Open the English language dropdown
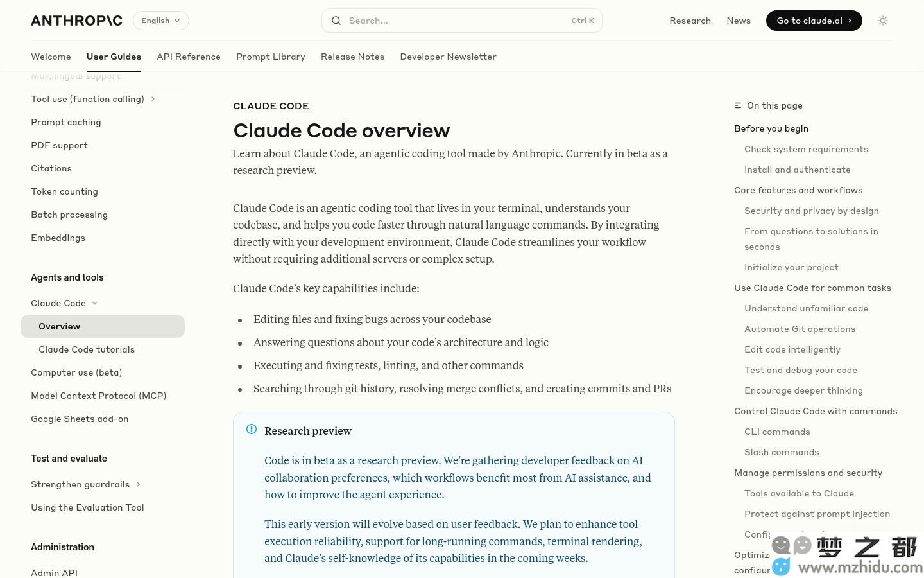This screenshot has height=578, width=924. pos(161,21)
